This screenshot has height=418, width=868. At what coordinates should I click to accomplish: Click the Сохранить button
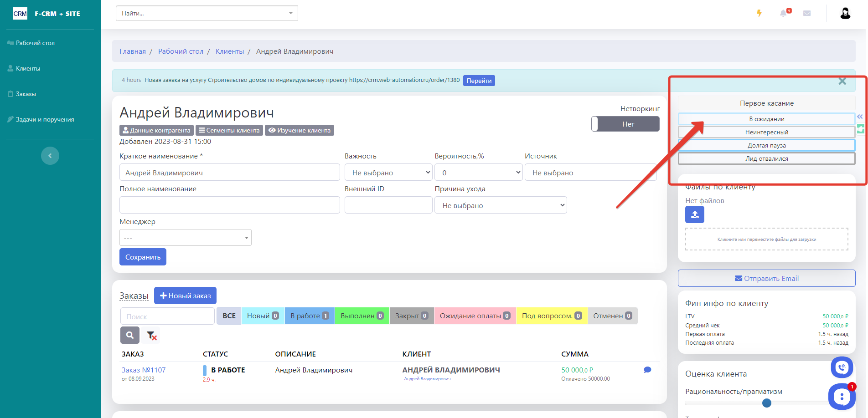(143, 257)
